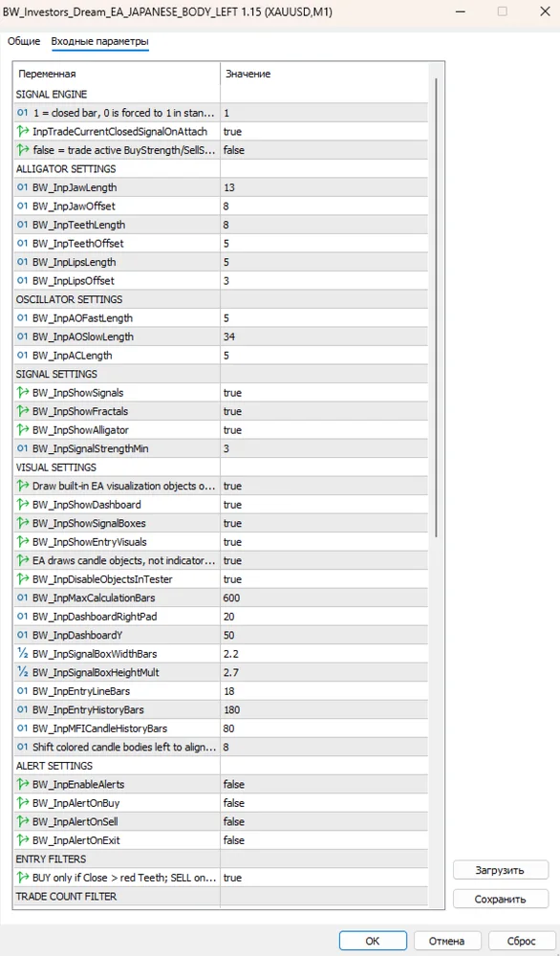Edit BW_InpEntryHistoryBars value 180

click(x=324, y=709)
